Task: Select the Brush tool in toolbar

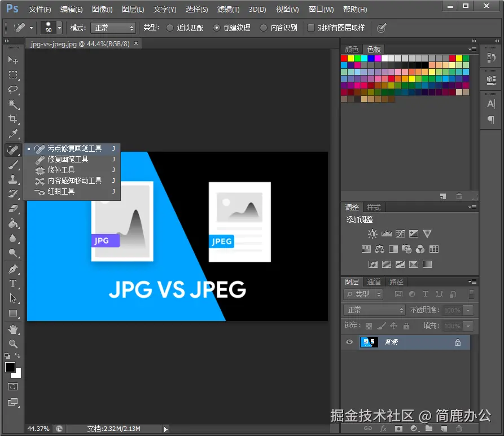Action: tap(13, 165)
